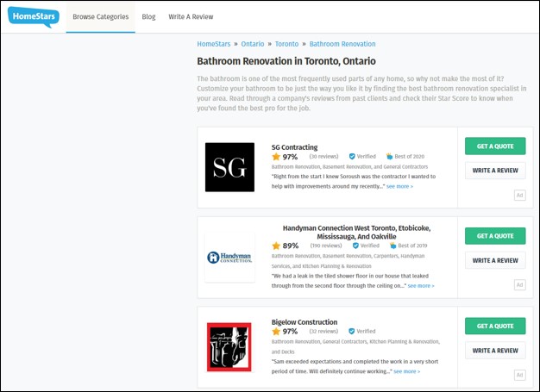The width and height of the screenshot is (540, 392).
Task: Click the HomeStars logo
Action: [34, 16]
